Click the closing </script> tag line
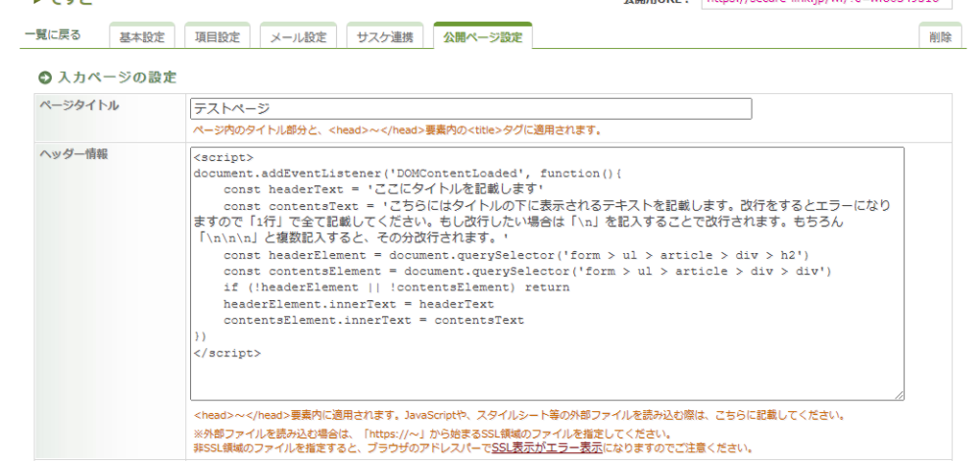The height and width of the screenshot is (461, 980). pyautogui.click(x=227, y=352)
